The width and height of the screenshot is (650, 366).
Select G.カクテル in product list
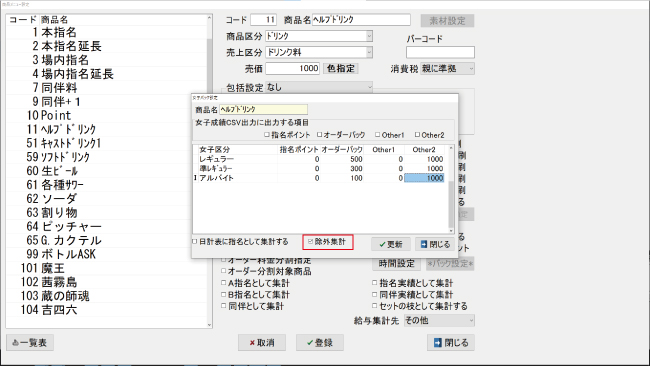pos(107,240)
